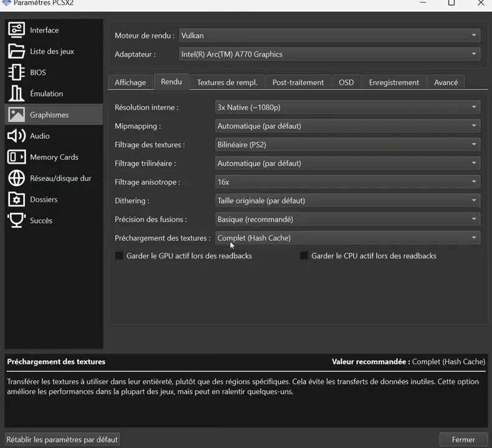This screenshot has height=448, width=492.
Task: Close the Paramètres PCSX2 window
Action: [481, 3]
